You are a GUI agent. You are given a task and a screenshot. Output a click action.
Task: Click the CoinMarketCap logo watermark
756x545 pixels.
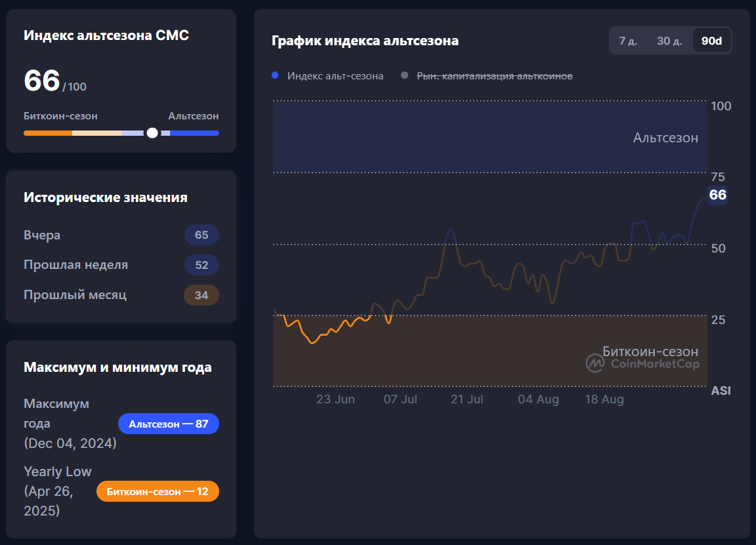642,363
